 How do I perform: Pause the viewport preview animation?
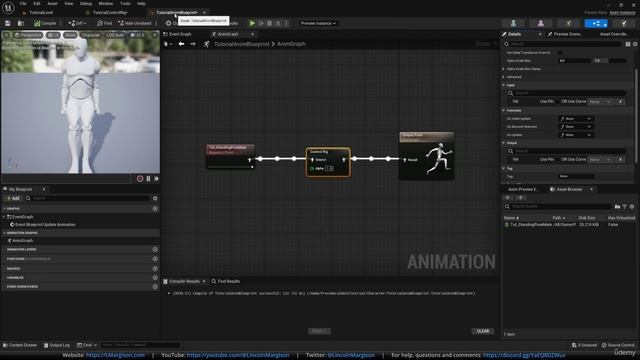(x=148, y=179)
